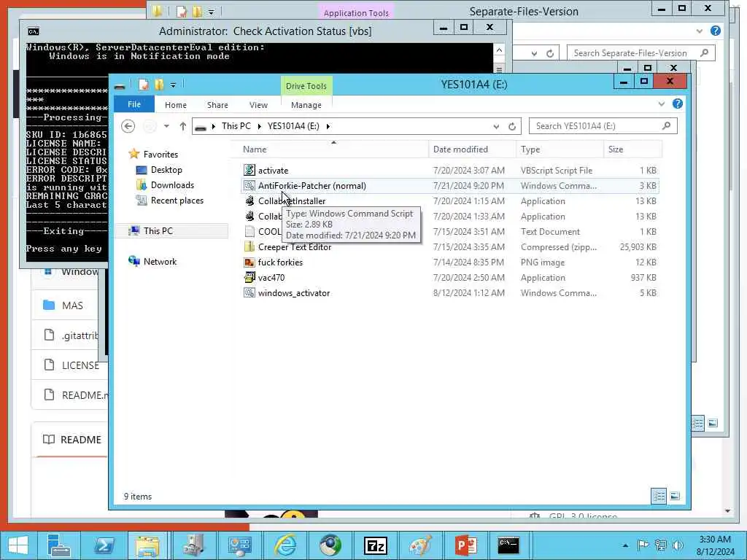Open Recent places in sidebar
The image size is (747, 560).
(177, 201)
